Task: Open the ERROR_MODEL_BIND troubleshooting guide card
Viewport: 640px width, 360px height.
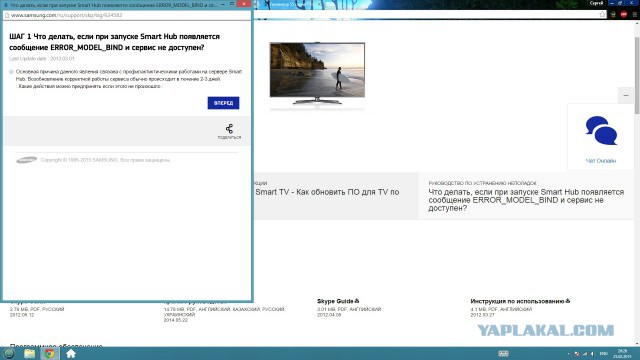Action: [526, 196]
